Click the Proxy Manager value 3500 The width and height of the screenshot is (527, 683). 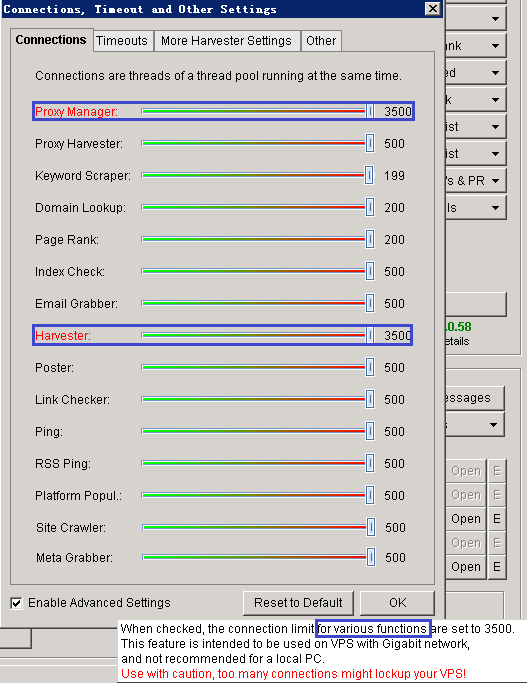pyautogui.click(x=398, y=112)
